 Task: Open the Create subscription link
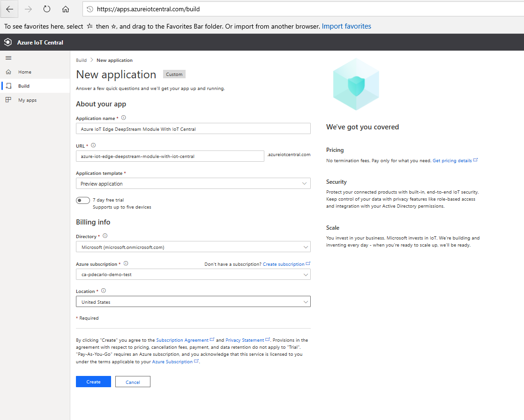tap(284, 264)
